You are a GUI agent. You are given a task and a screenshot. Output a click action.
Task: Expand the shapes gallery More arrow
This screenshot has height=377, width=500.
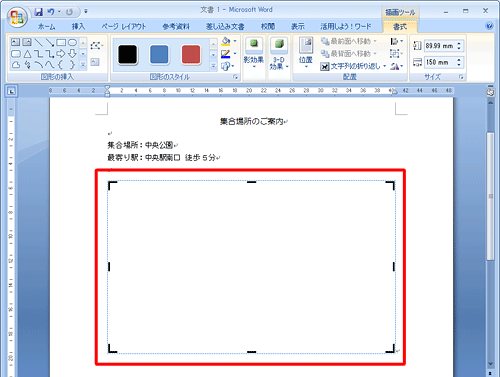(x=83, y=65)
